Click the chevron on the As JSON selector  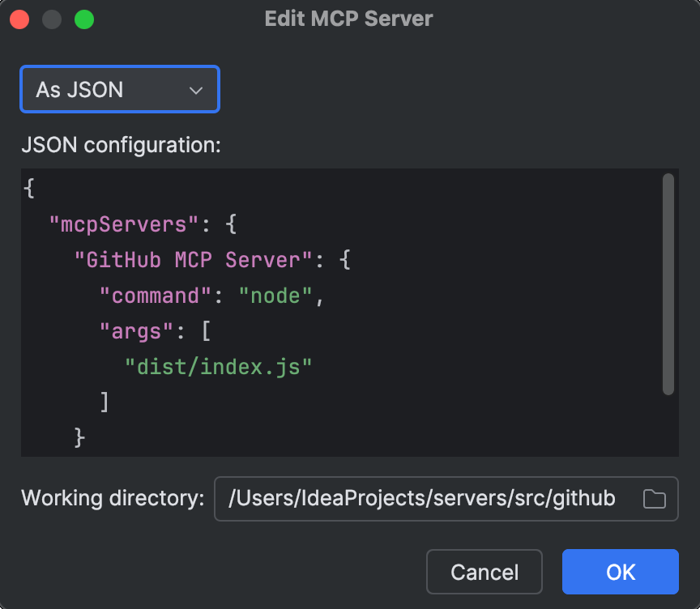194,89
